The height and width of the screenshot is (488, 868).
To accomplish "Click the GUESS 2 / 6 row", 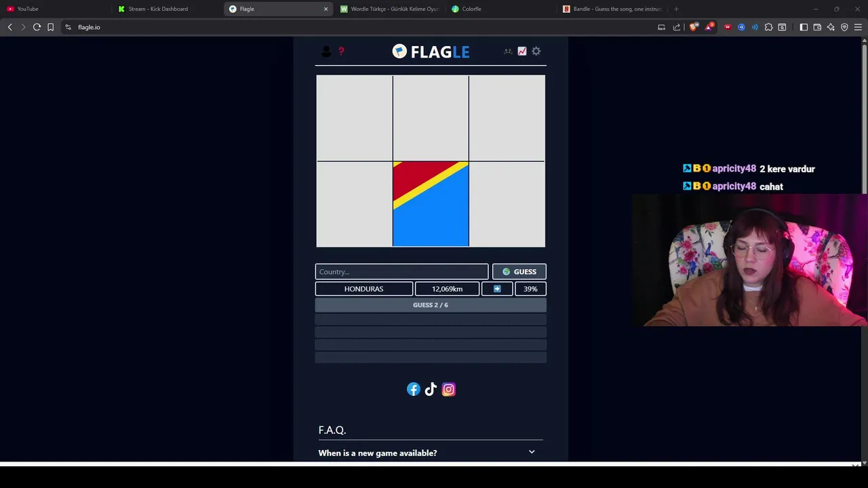I will pyautogui.click(x=431, y=305).
